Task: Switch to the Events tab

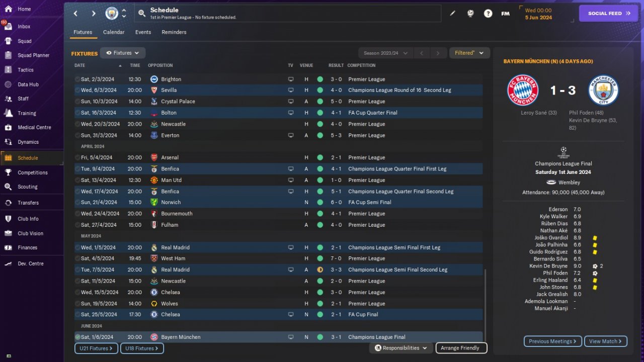Action: (x=143, y=32)
